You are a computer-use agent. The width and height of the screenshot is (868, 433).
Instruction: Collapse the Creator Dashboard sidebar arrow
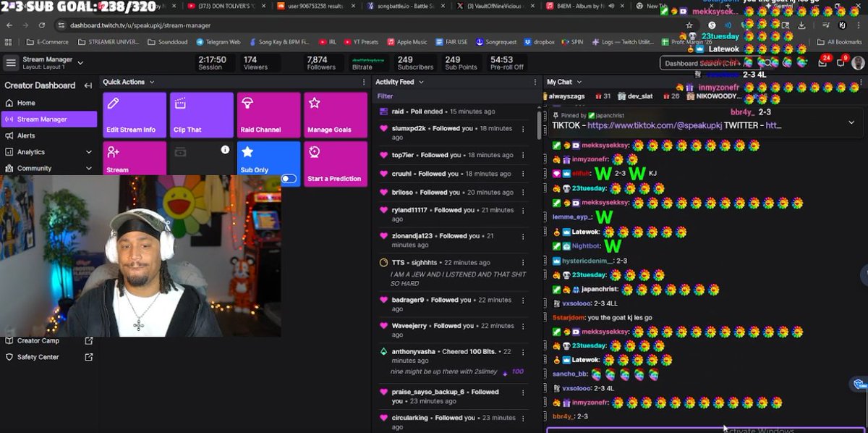click(88, 85)
